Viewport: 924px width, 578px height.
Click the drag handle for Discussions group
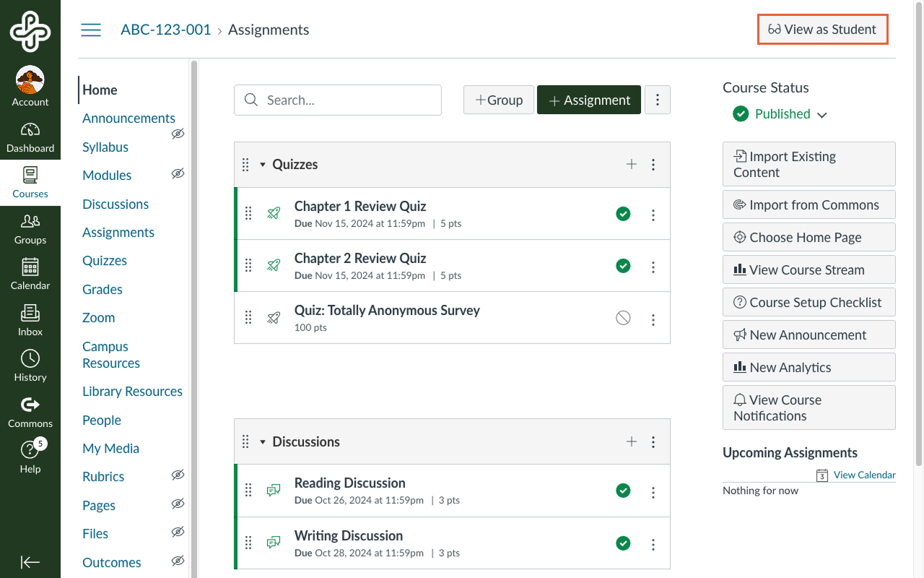245,441
